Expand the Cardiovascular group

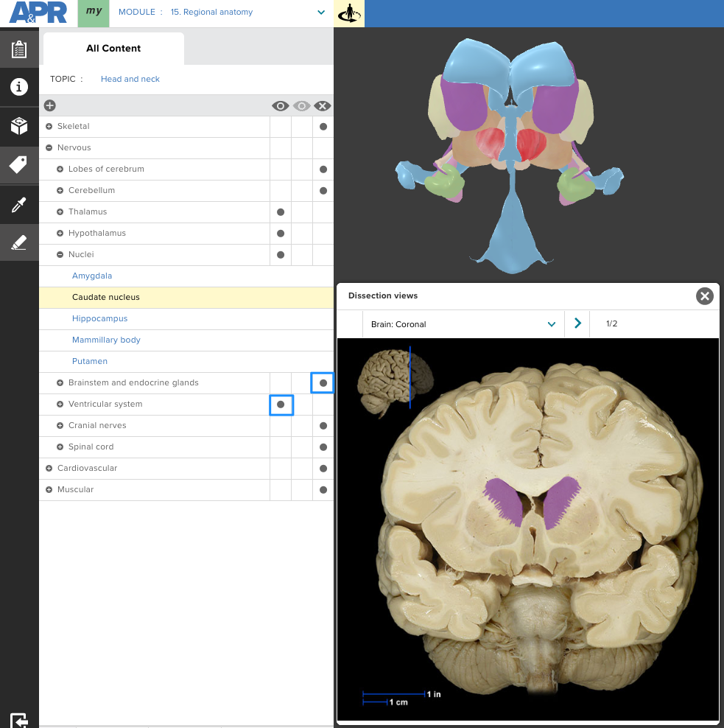click(x=49, y=468)
